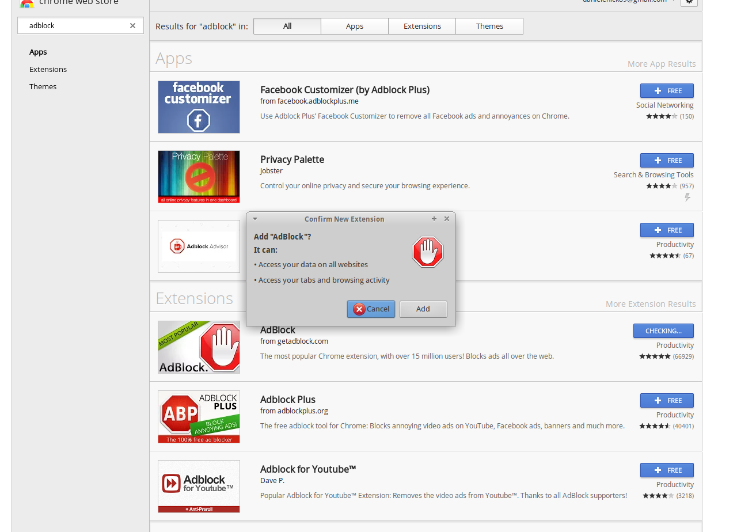Add Privacy Palette with FREE button
This screenshot has width=756, height=532.
click(x=667, y=161)
